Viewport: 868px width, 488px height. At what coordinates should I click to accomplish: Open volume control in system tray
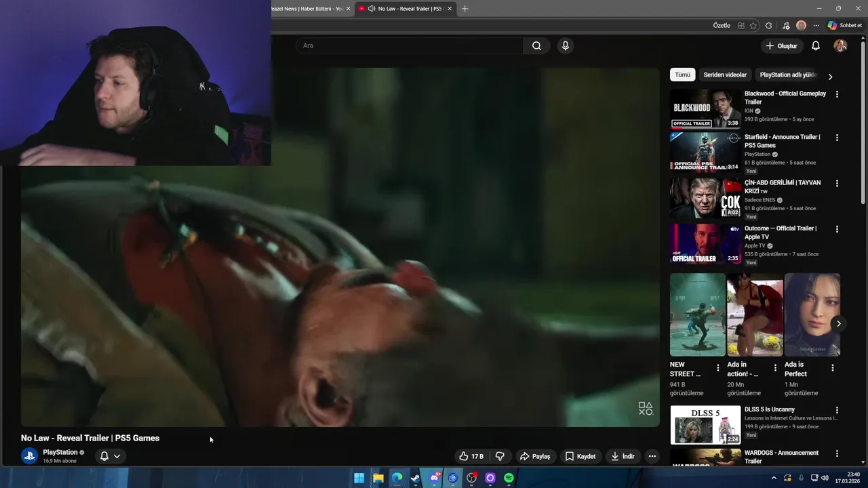click(x=825, y=478)
